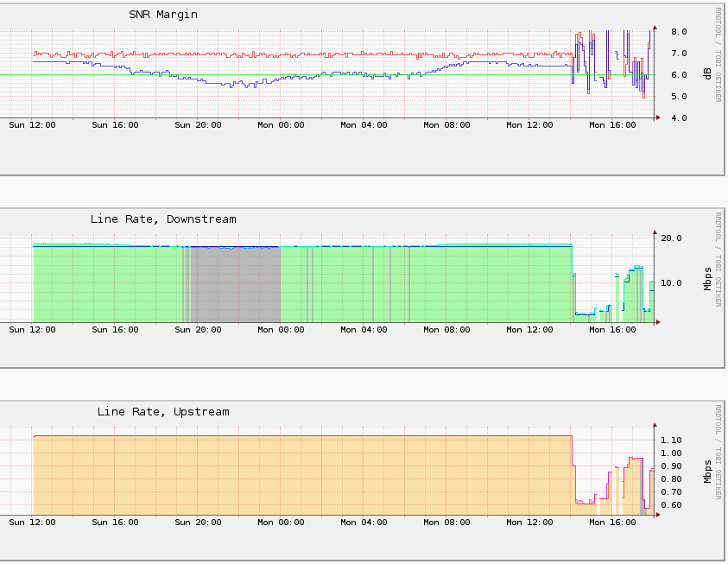Select the 10.0 value on Downstream axis
This screenshot has width=728, height=564.
point(671,283)
